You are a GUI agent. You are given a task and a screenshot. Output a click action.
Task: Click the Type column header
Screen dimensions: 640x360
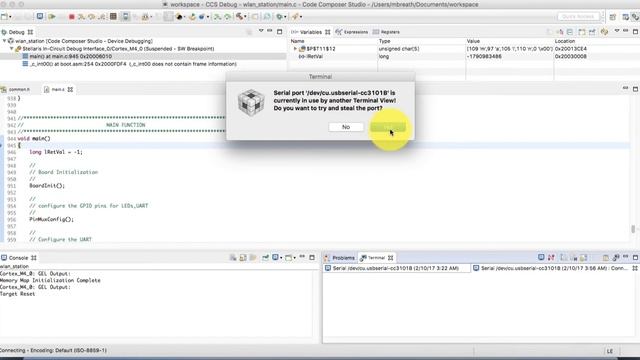[x=384, y=41]
